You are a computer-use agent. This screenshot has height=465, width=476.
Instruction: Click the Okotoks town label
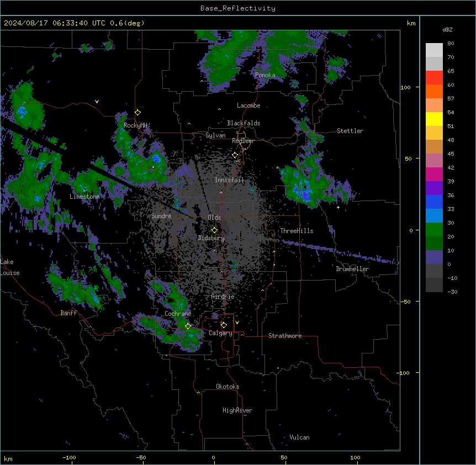(228, 387)
